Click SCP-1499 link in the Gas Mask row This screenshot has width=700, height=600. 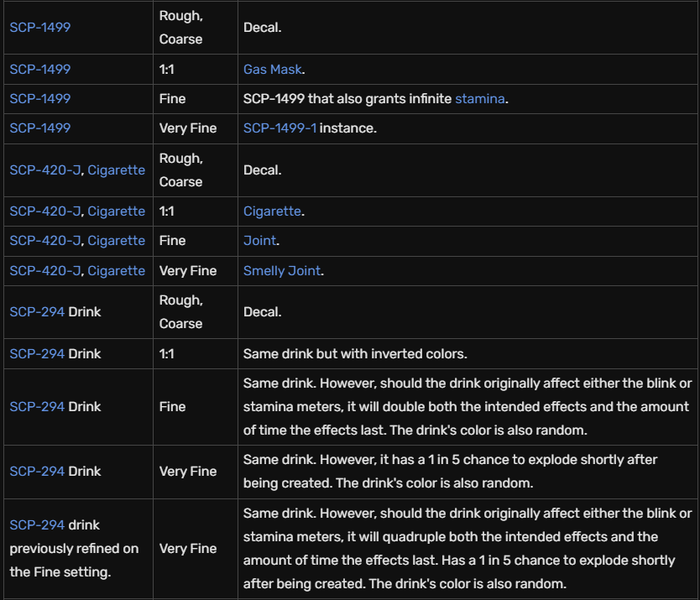click(39, 69)
